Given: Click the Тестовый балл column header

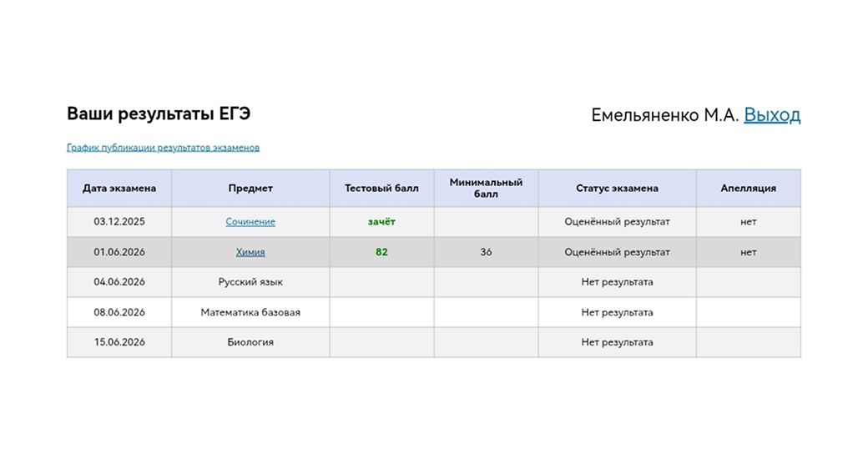Looking at the screenshot, I should point(381,189).
